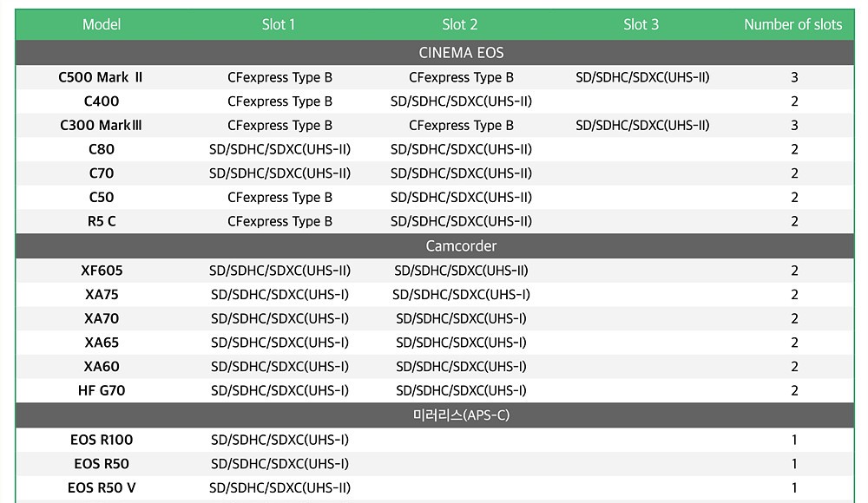
Task: Click the C400 model name cell
Action: (x=102, y=101)
